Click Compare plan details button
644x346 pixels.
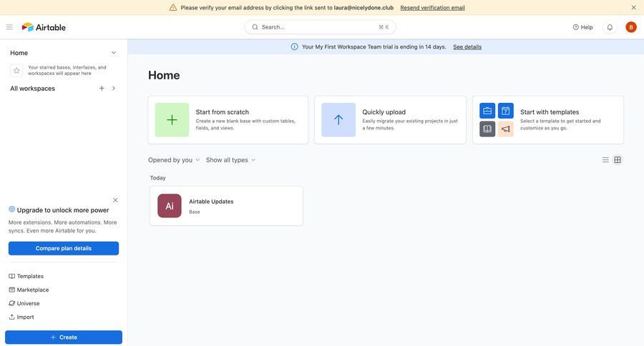point(64,248)
